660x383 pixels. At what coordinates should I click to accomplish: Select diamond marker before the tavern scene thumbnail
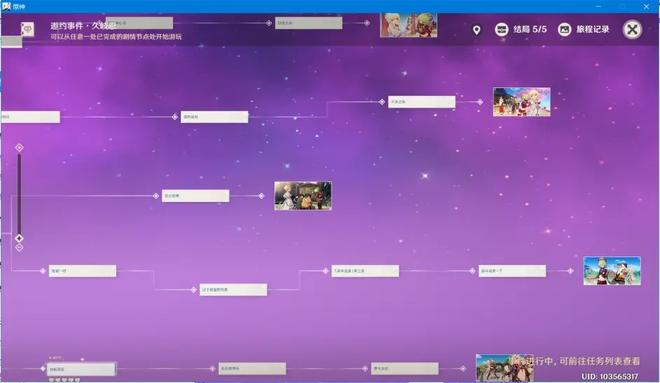coord(261,196)
